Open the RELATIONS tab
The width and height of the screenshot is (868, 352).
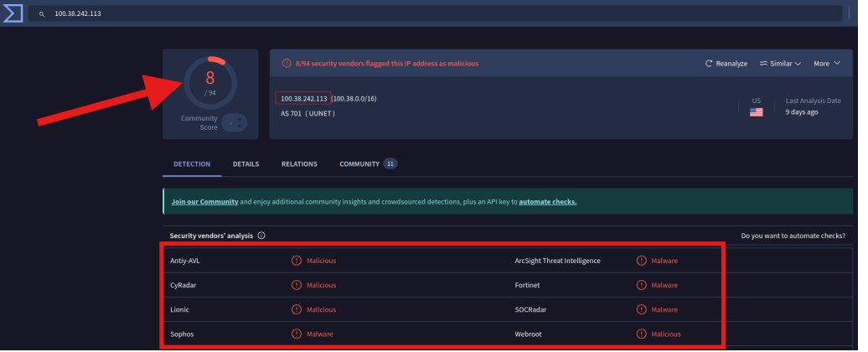[299, 164]
